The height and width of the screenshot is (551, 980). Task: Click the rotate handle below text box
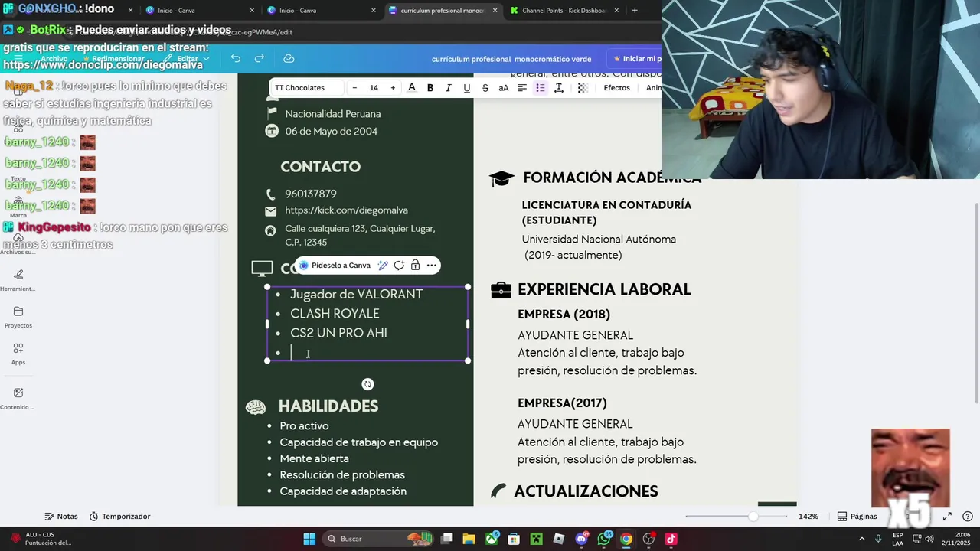pos(367,384)
